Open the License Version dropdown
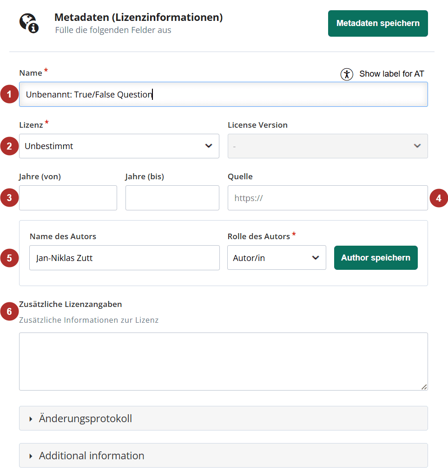 point(328,146)
